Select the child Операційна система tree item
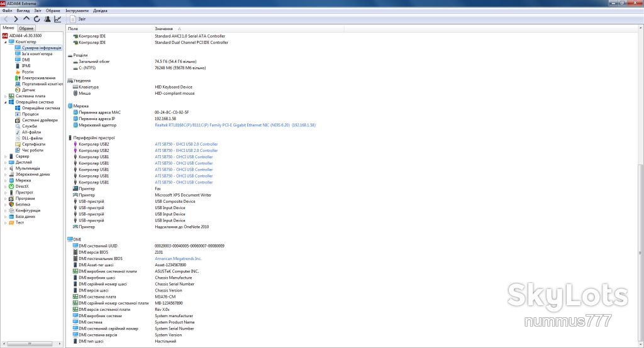The height and width of the screenshot is (348, 644). [x=41, y=108]
